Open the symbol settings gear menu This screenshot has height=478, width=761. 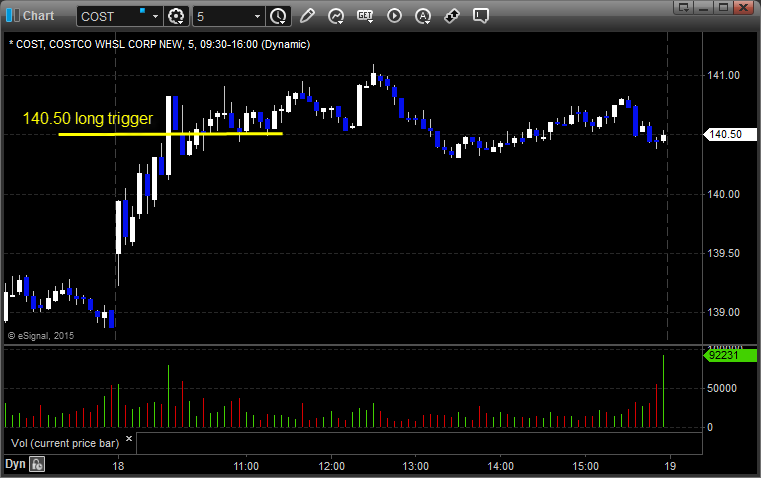pos(176,16)
